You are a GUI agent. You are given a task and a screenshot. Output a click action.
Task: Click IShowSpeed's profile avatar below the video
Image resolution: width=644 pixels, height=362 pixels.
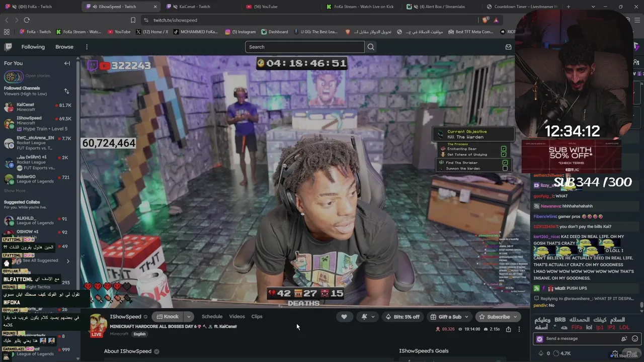[x=97, y=325]
